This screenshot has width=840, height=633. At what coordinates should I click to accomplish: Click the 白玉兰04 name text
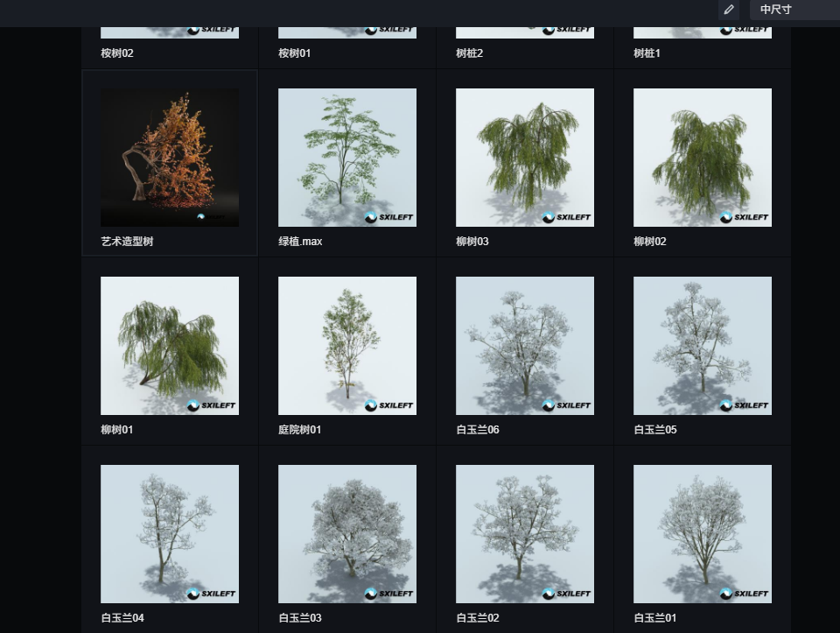click(x=122, y=617)
